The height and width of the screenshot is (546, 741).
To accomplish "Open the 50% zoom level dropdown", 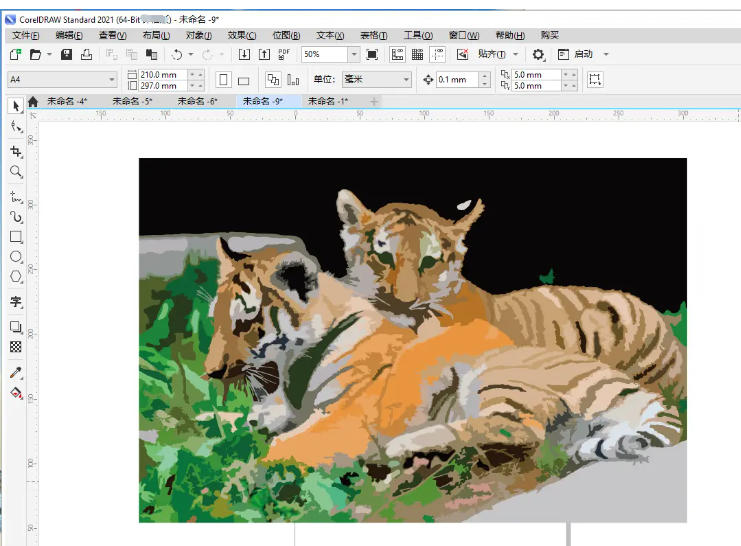I will coord(353,54).
